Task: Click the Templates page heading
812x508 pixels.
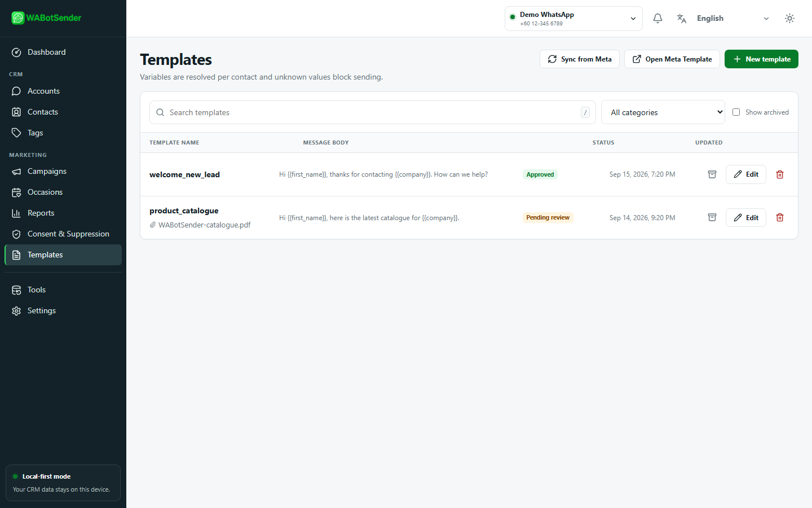Action: click(x=176, y=59)
